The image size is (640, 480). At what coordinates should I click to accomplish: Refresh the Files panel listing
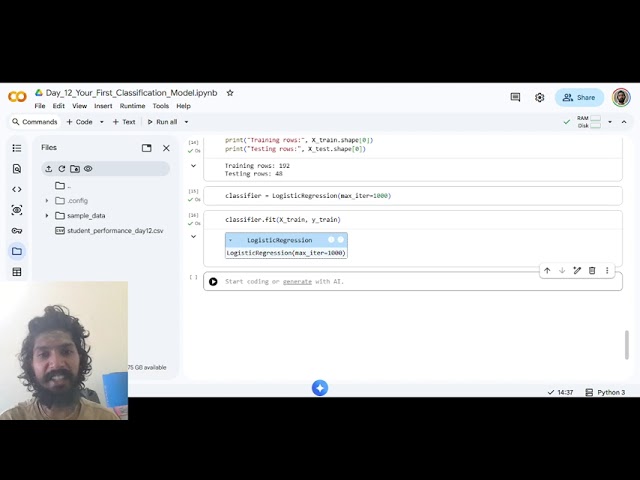tap(62, 169)
